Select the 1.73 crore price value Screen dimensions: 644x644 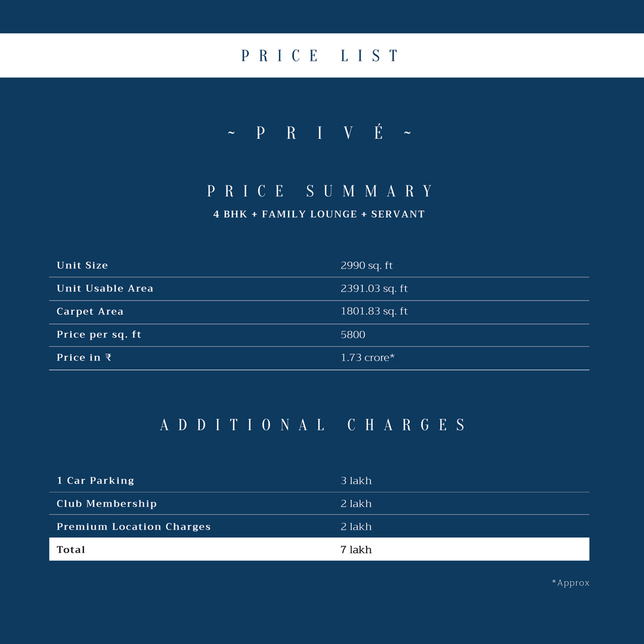367,358
